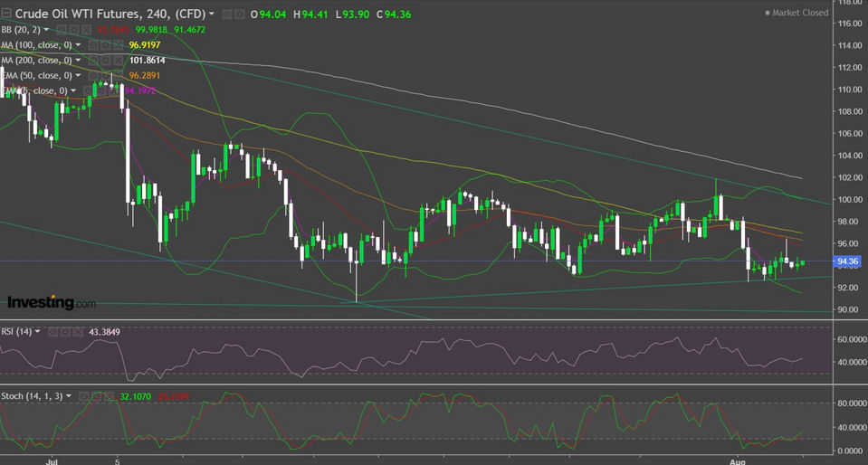Delete the MA (100, close, 0) indicator

point(118,45)
